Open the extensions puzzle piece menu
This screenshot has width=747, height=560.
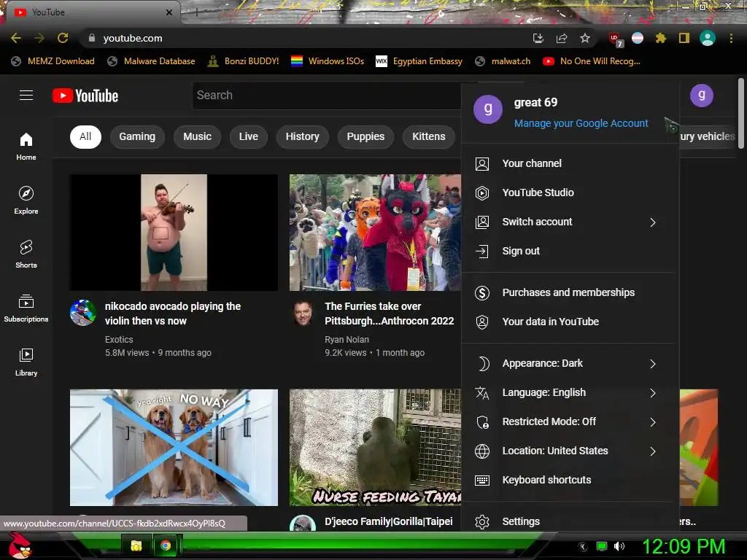[661, 38]
